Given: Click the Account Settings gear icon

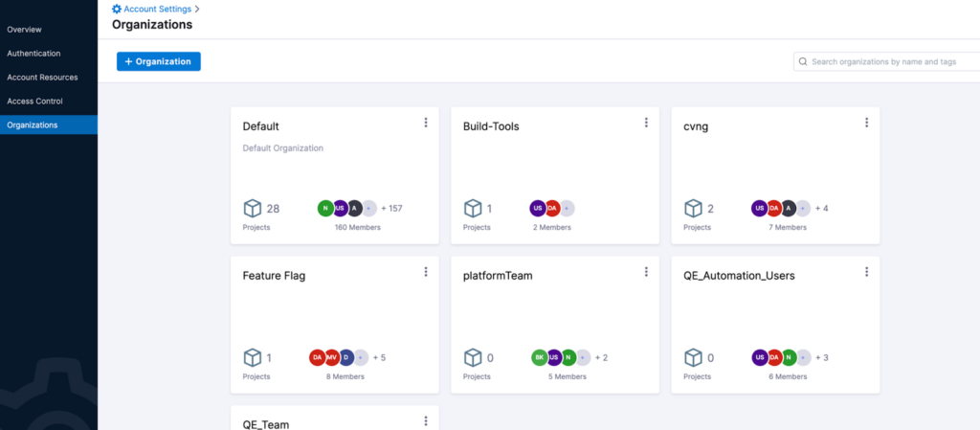Looking at the screenshot, I should point(117,9).
